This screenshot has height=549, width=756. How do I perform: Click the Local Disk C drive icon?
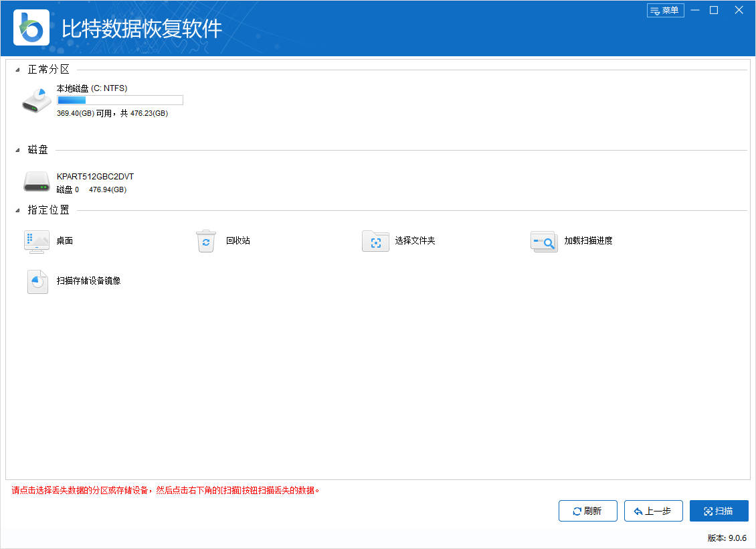pyautogui.click(x=35, y=100)
